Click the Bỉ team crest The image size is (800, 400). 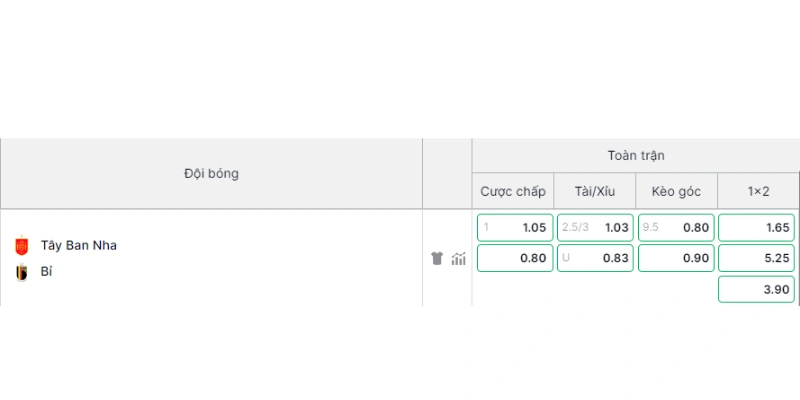click(21, 272)
